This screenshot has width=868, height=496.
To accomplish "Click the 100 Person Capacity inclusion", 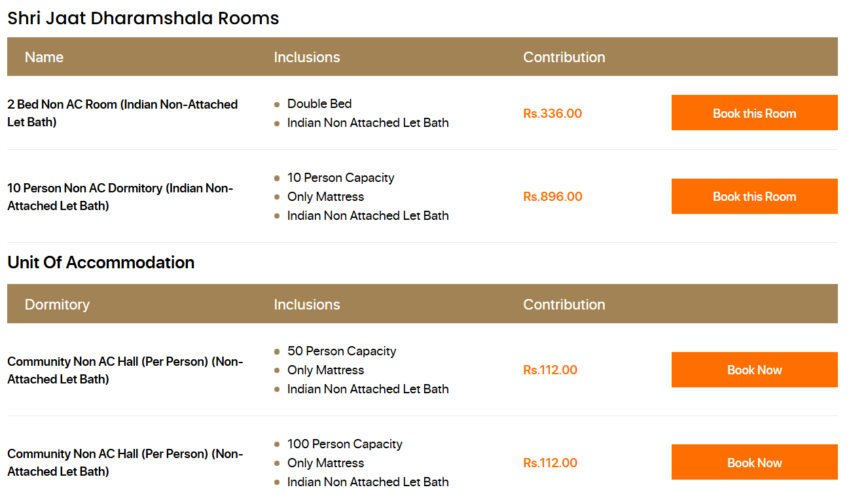I will pyautogui.click(x=344, y=444).
